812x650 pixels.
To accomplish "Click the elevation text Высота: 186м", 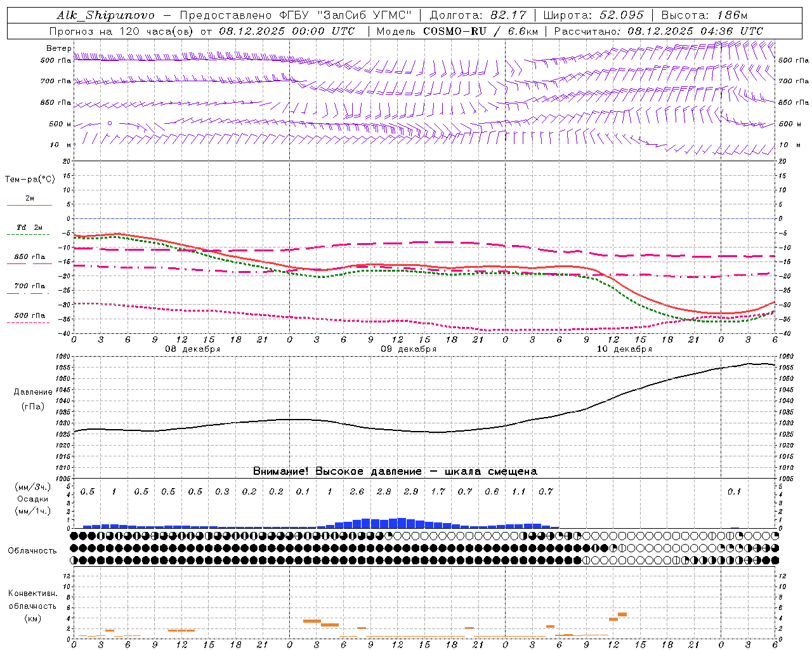I will click(x=704, y=15).
